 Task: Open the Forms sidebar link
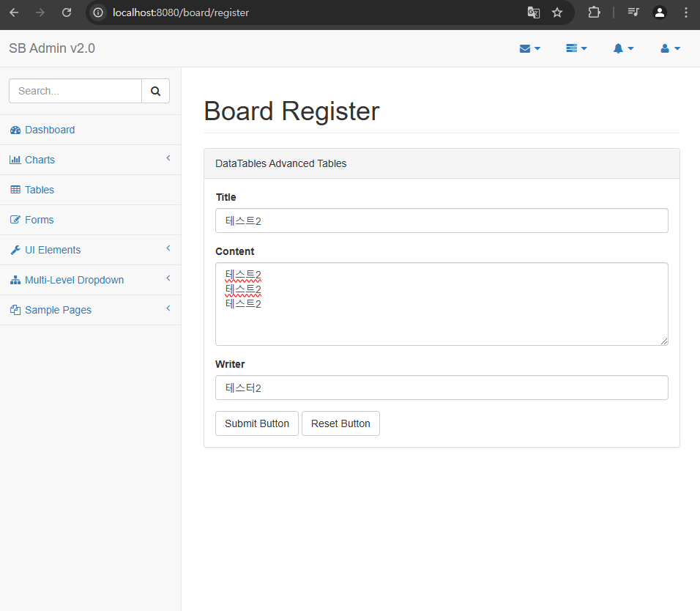tap(91, 220)
